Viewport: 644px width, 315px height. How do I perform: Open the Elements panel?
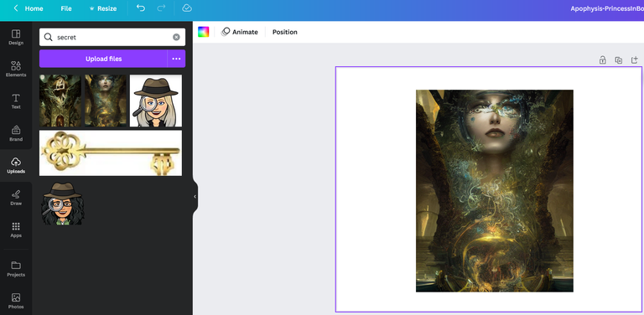(x=16, y=69)
